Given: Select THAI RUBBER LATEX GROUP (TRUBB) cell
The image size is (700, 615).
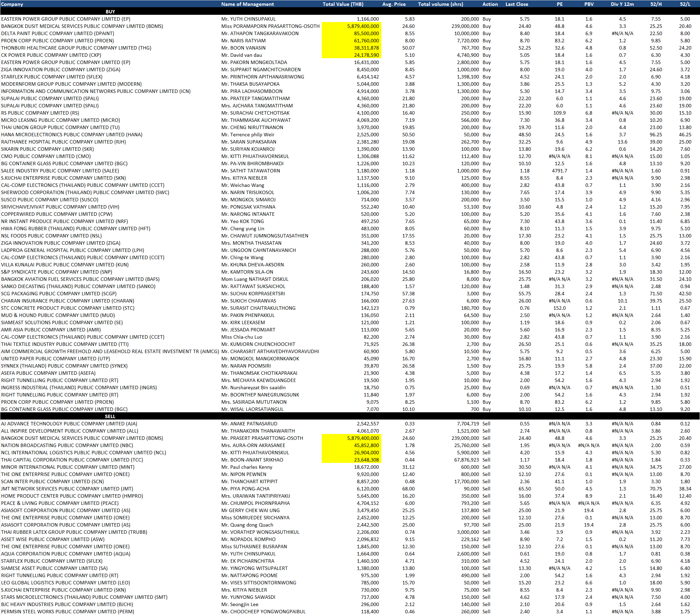Looking at the screenshot, I should click(x=74, y=532).
